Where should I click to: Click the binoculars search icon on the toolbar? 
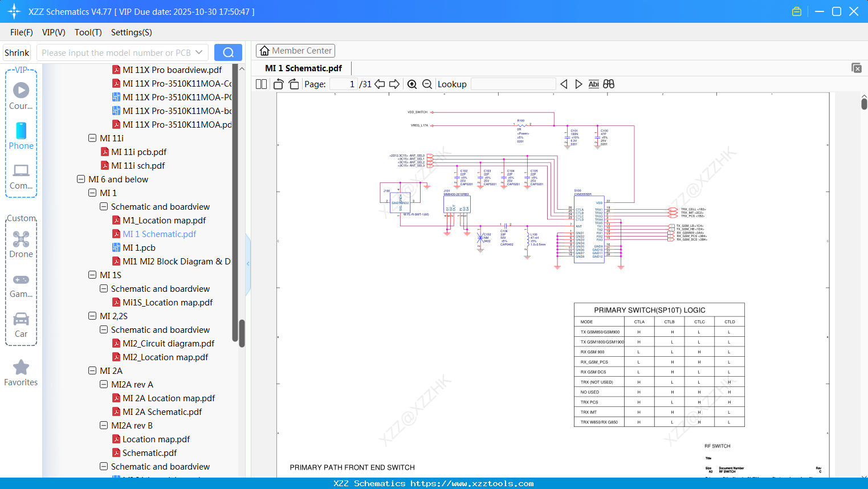coord(609,84)
